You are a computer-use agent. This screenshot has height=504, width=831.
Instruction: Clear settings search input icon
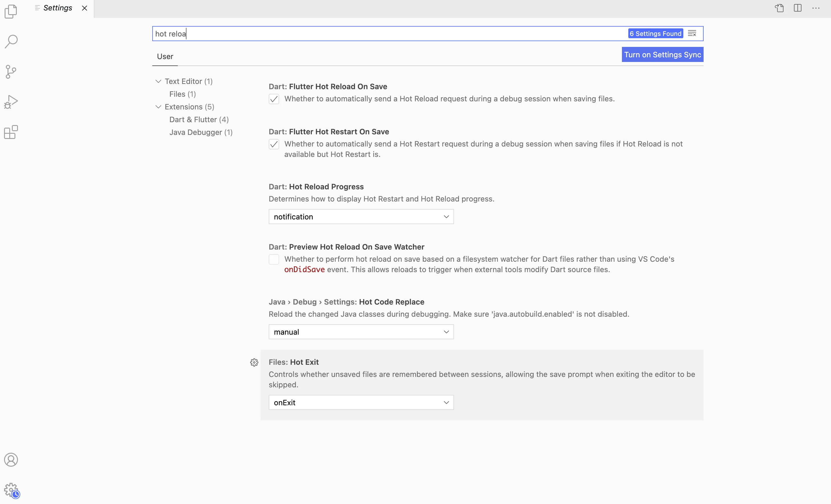(692, 33)
